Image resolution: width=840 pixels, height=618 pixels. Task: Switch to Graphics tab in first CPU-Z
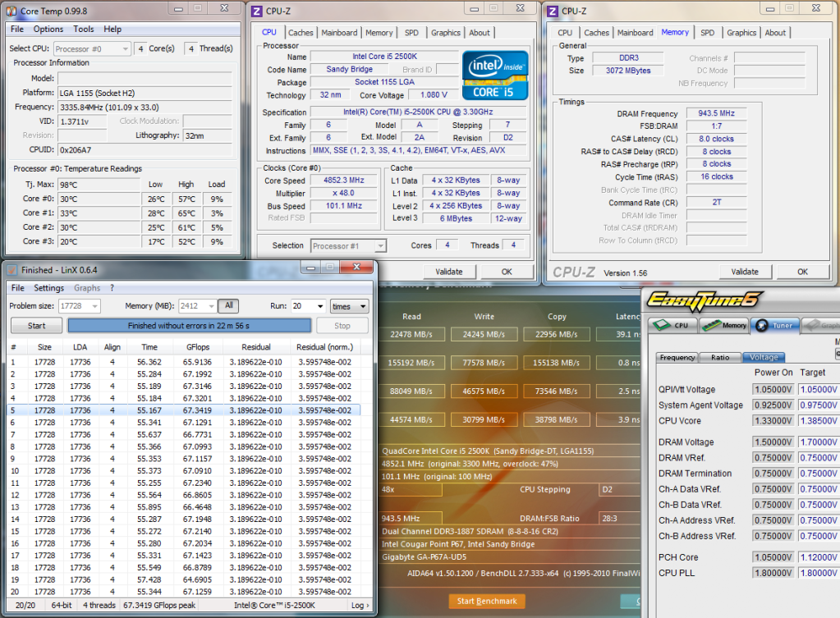click(446, 33)
